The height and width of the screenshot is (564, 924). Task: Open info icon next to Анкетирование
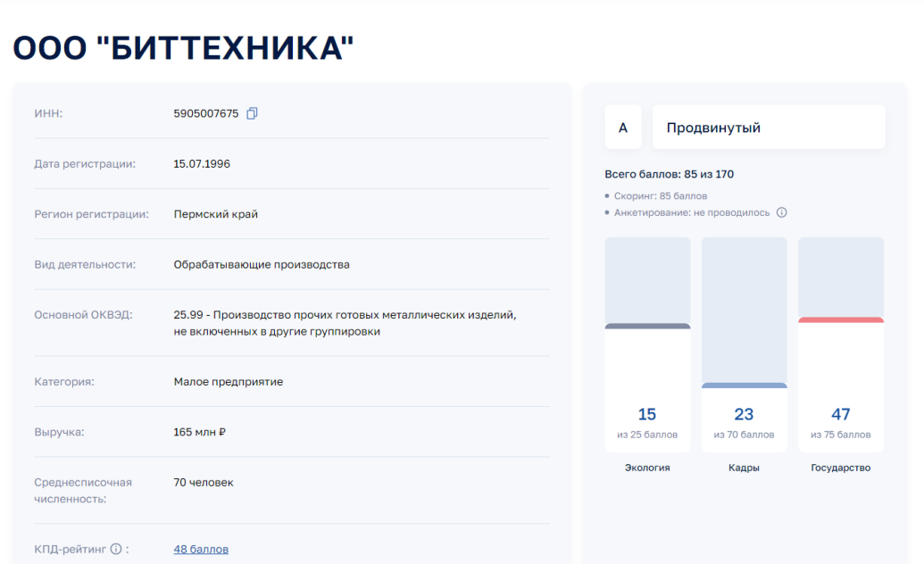[781, 212]
